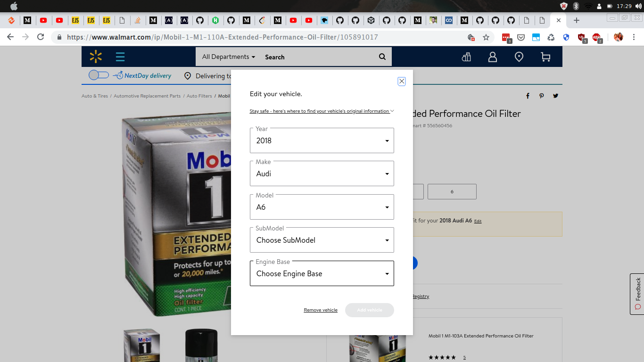Toggle the NextDay delivery switch
The width and height of the screenshot is (644, 362).
click(99, 75)
